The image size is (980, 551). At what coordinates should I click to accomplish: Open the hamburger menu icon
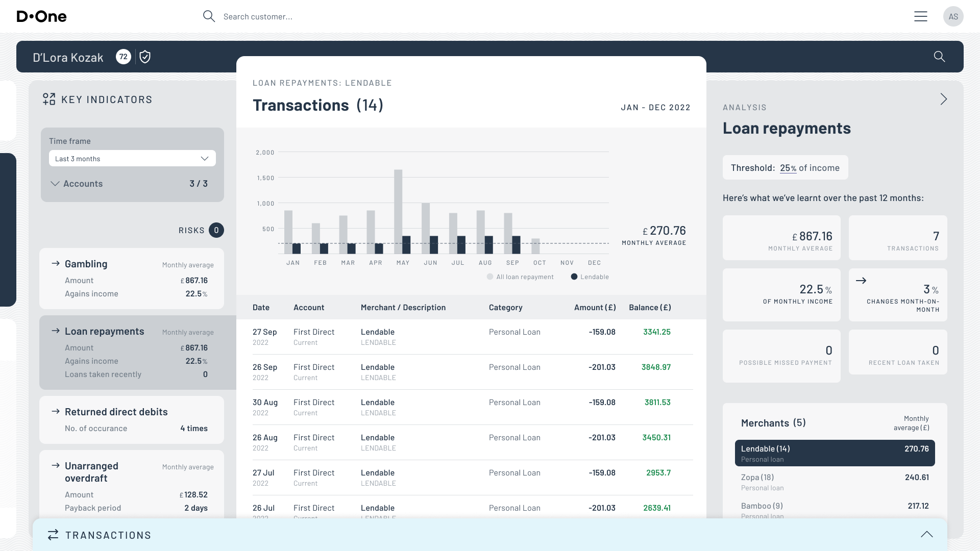click(921, 16)
